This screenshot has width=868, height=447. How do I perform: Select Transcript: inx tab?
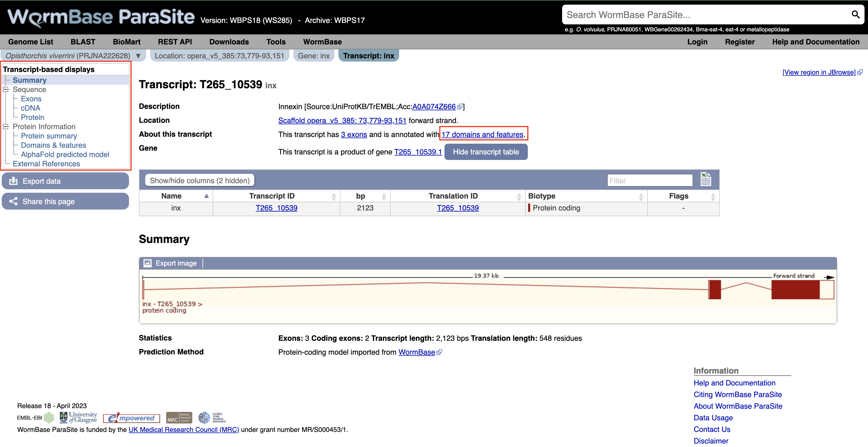pyautogui.click(x=369, y=56)
